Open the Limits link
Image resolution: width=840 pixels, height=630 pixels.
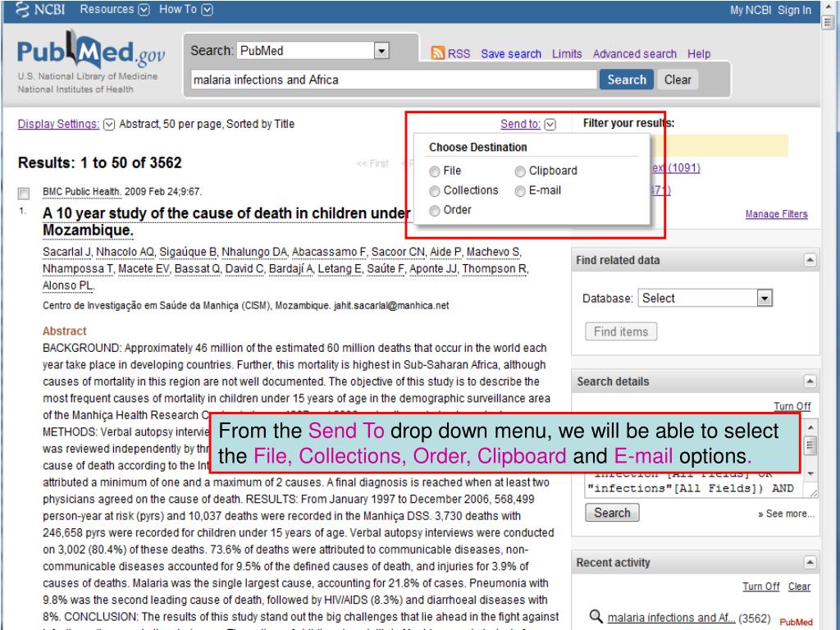567,53
